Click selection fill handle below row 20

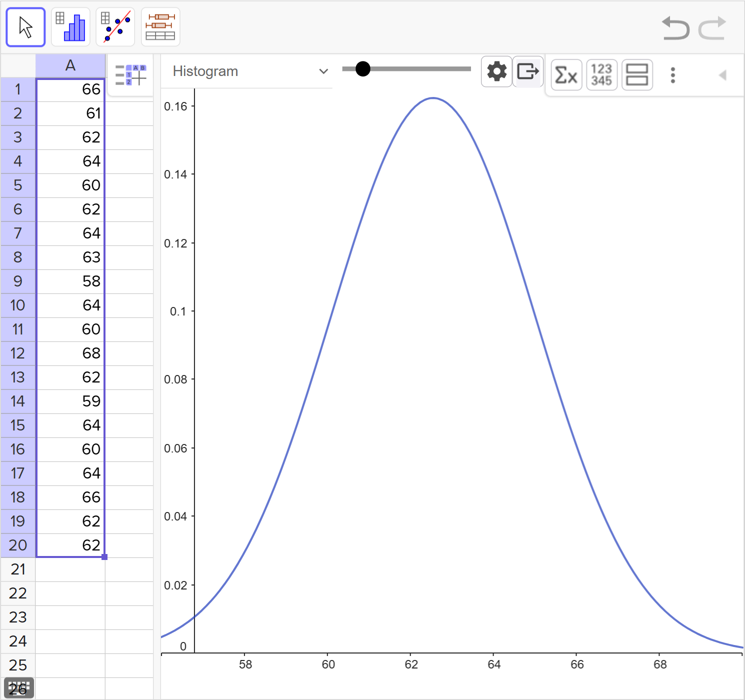(x=104, y=557)
